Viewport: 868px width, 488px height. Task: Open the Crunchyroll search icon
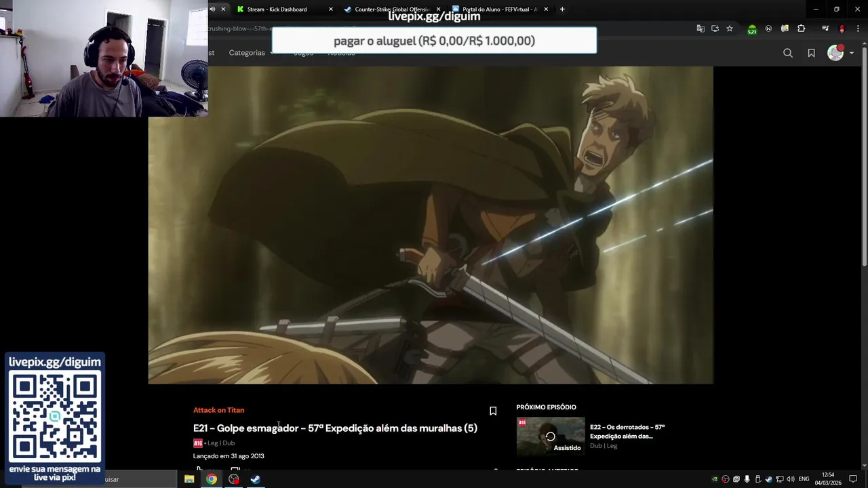tap(788, 53)
